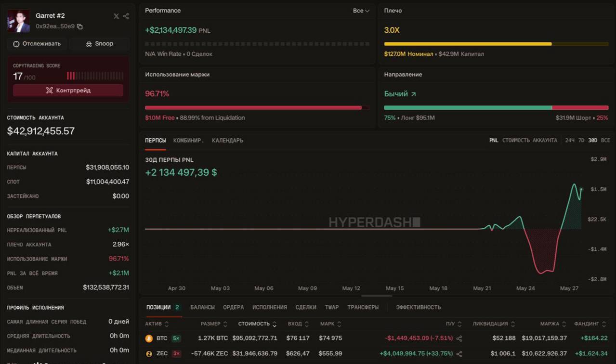Switch to the ПЕРПСЫ chart tab
Viewport: 616px width, 364px height.
(x=156, y=141)
